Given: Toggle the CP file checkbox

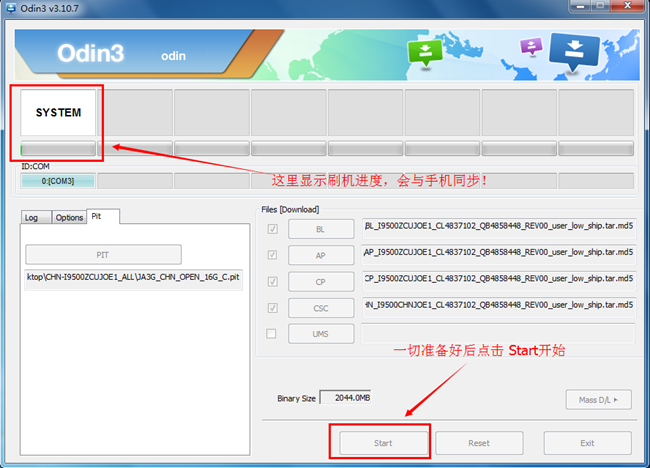Looking at the screenshot, I should point(272,281).
